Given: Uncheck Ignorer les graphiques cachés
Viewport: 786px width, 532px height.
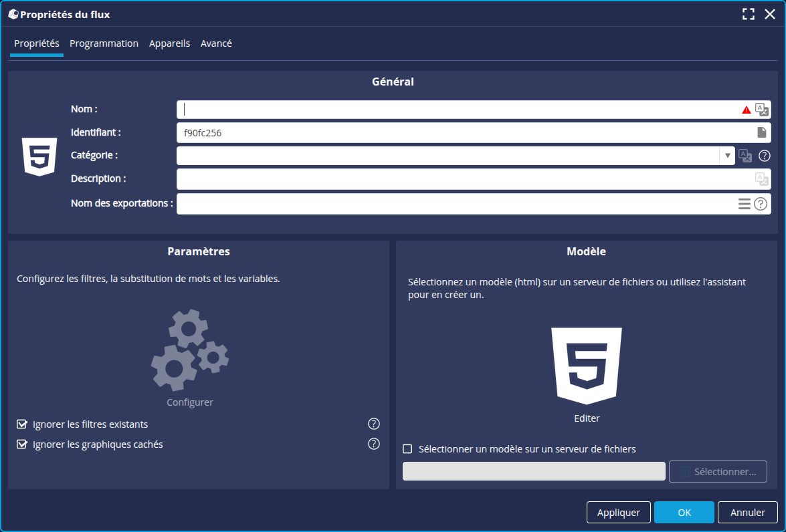Looking at the screenshot, I should tap(22, 444).
